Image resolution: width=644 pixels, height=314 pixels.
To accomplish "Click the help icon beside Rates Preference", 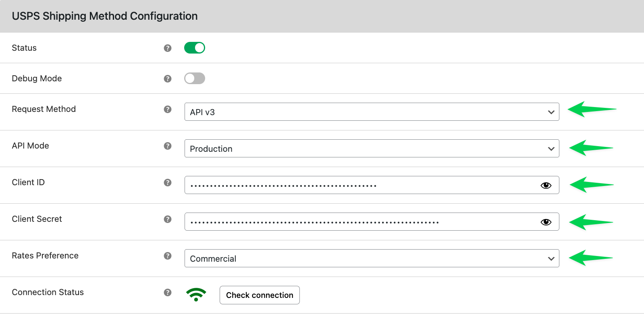I will point(168,256).
